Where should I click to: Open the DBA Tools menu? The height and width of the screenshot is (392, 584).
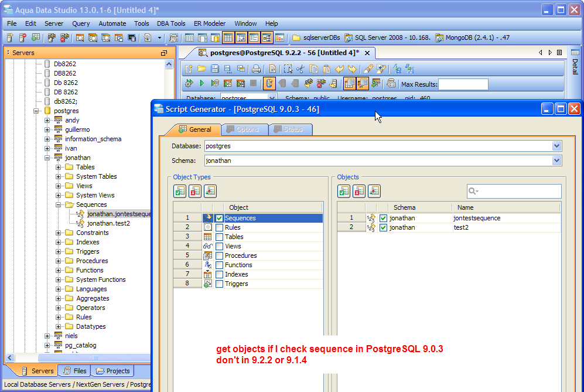[171, 23]
